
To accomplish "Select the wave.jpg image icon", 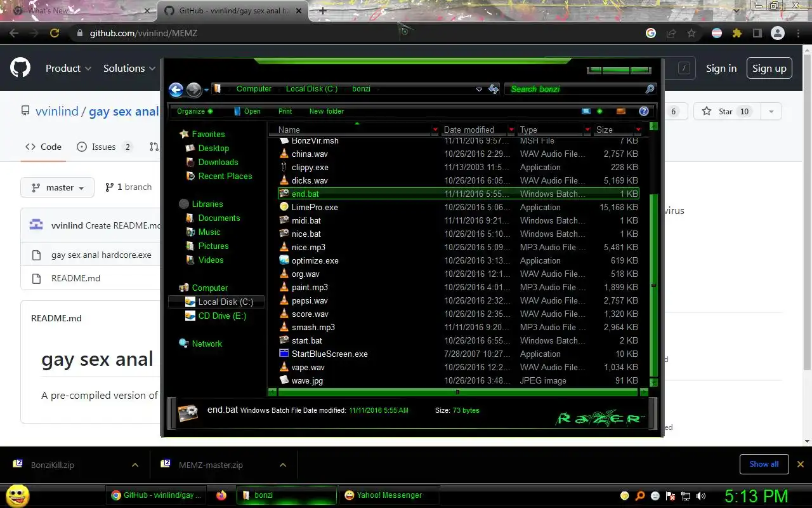I will pos(284,380).
